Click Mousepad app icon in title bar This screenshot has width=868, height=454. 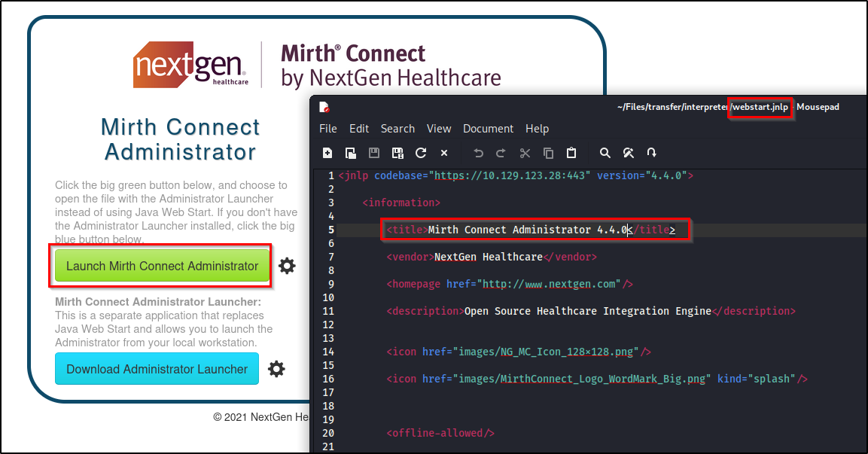tap(324, 107)
